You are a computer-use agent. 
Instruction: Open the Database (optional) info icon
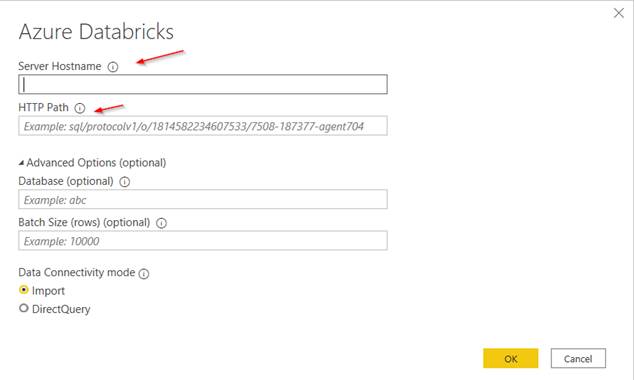coord(125,182)
